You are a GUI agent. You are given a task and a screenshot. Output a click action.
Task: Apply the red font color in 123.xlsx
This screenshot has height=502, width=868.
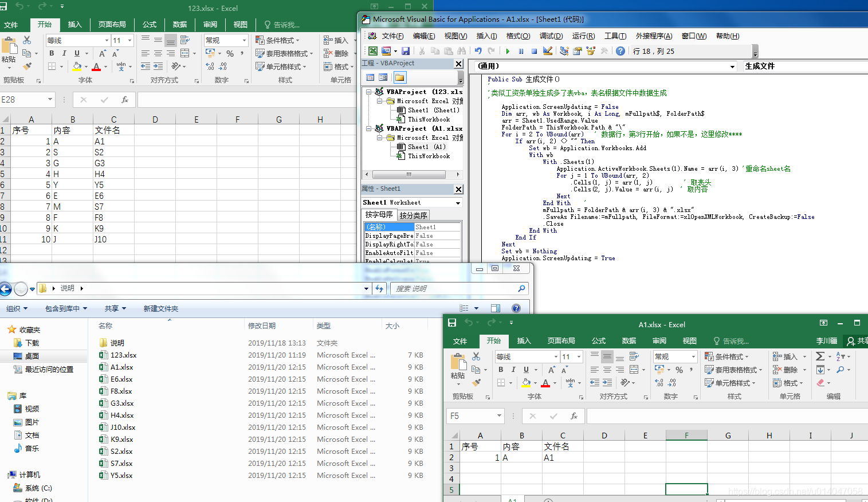coord(96,66)
